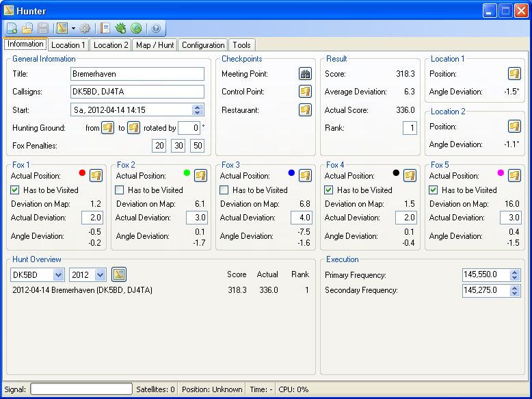Click the Title field containing Bremerhaven

[137, 74]
